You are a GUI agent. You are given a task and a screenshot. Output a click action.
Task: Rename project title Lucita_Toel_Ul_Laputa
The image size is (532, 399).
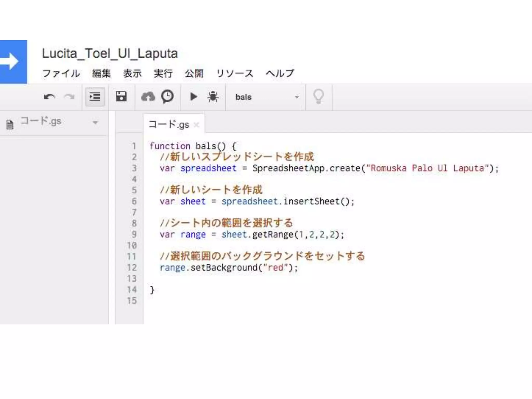pos(110,54)
